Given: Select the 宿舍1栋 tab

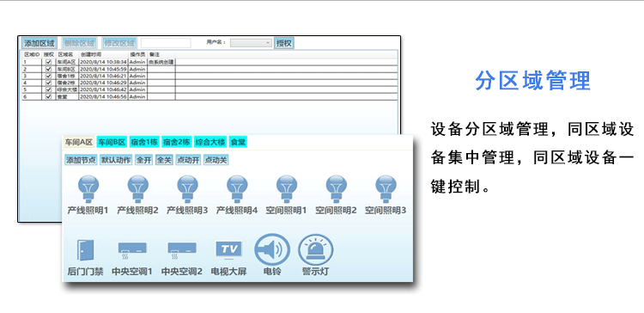Looking at the screenshot, I should coord(144,142).
